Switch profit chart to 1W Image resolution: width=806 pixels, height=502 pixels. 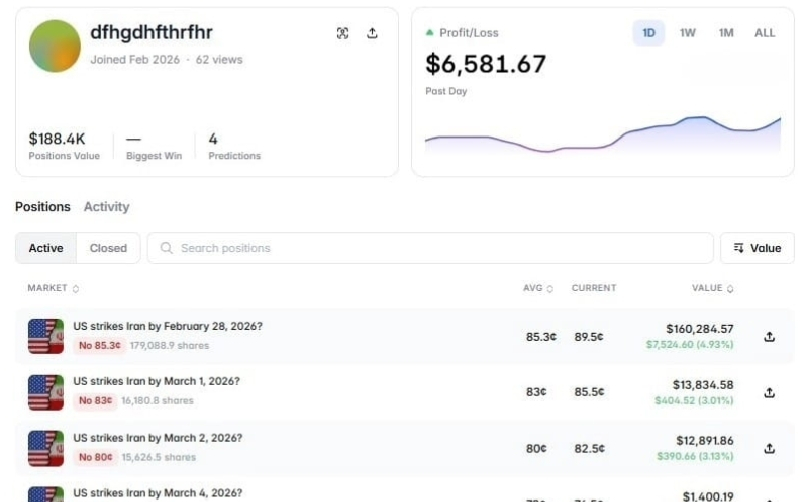pyautogui.click(x=688, y=33)
